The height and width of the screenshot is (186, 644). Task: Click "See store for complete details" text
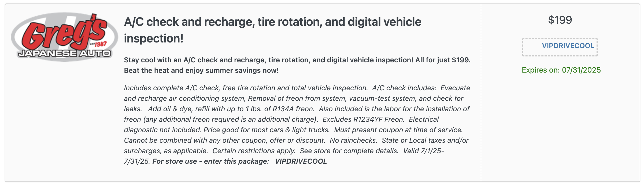point(349,151)
